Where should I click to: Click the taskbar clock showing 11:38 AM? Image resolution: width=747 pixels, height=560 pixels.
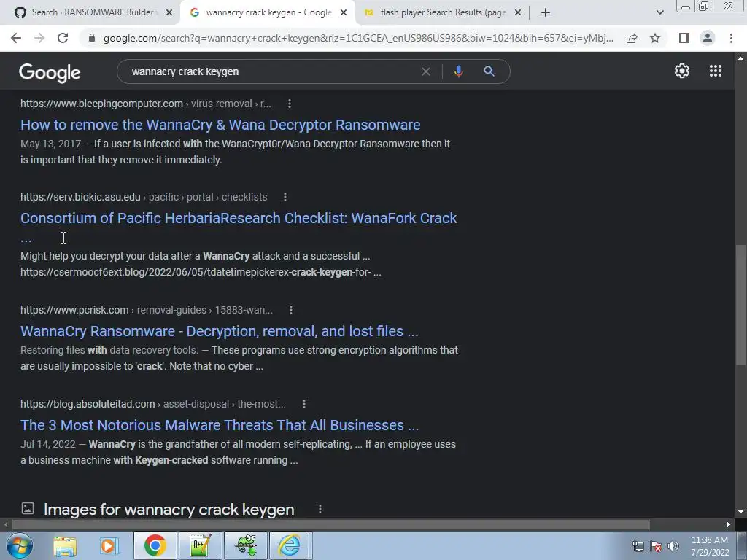[710, 546]
